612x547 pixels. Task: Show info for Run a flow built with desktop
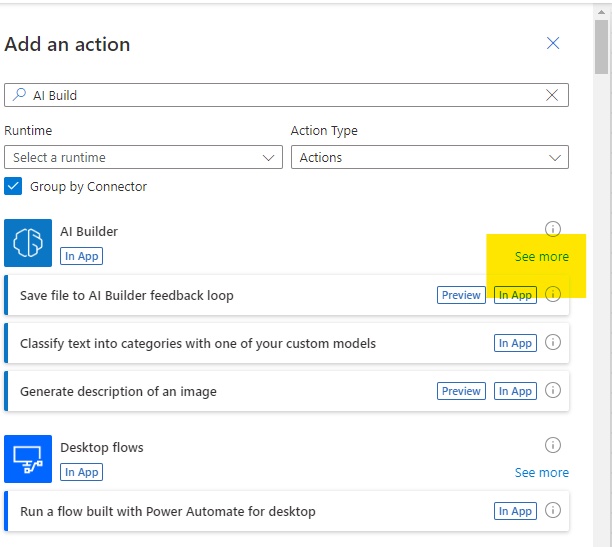pos(553,510)
